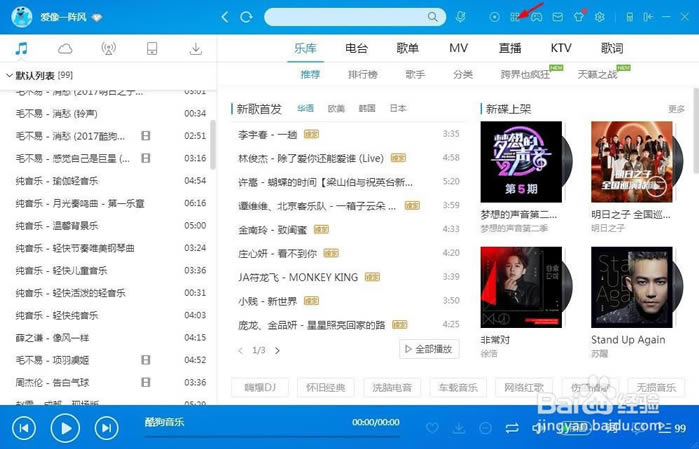
Task: Skip to the next track
Action: [x=107, y=428]
